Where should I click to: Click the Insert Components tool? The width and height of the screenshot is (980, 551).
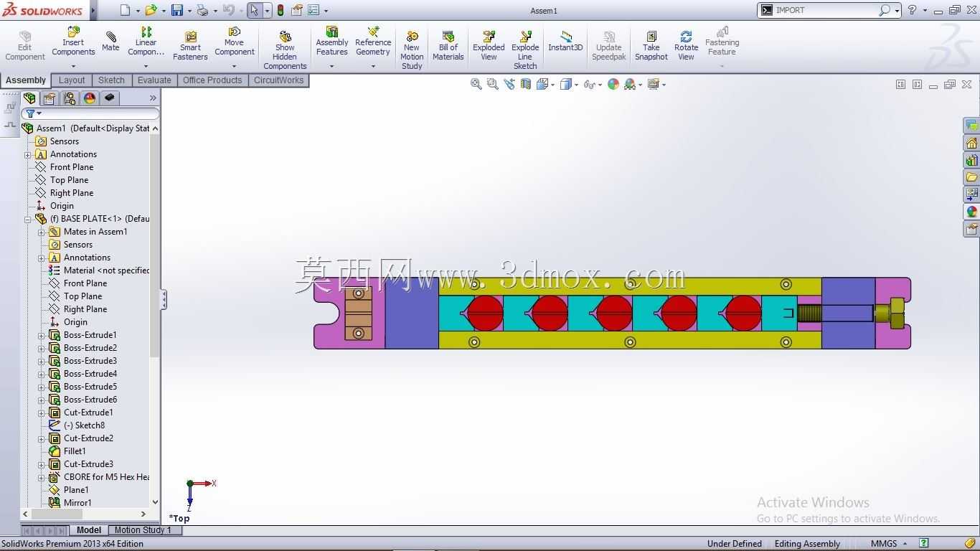point(73,42)
